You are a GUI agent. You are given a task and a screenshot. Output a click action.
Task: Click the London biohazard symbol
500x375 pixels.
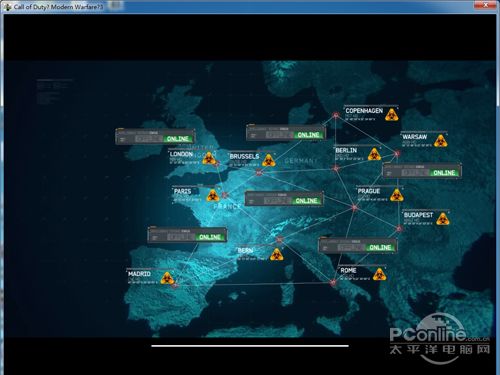pos(209,158)
